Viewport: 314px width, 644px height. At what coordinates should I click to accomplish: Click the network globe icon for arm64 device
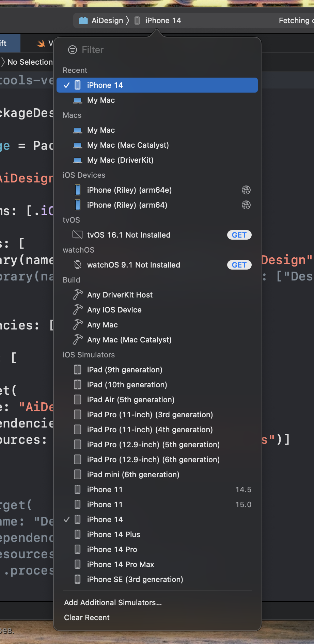click(246, 205)
